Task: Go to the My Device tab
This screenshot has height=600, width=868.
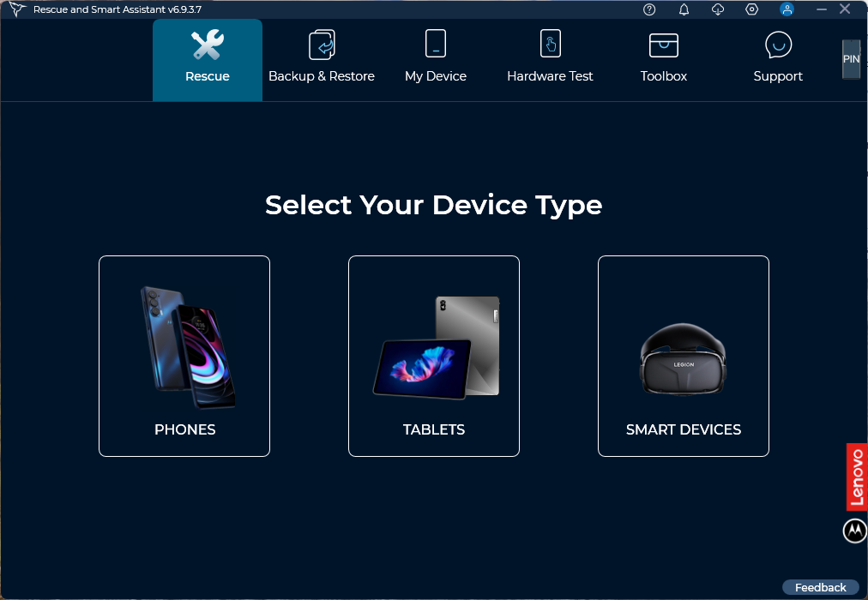Action: (436, 60)
